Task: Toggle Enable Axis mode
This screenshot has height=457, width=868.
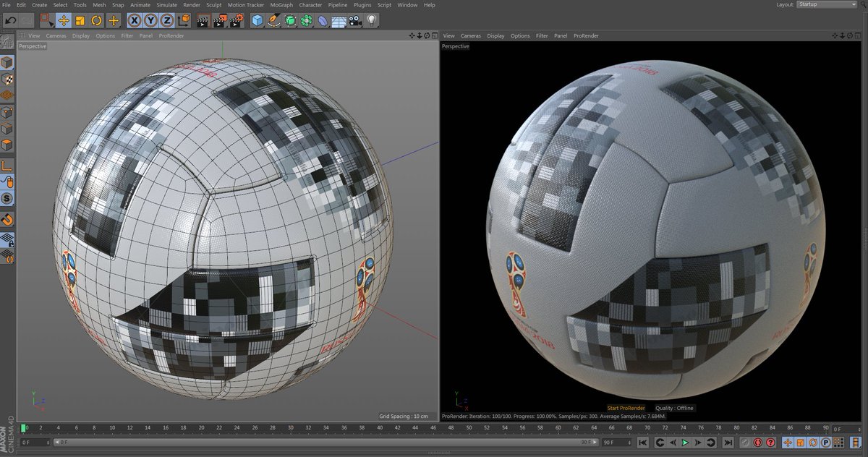Action: click(7, 165)
